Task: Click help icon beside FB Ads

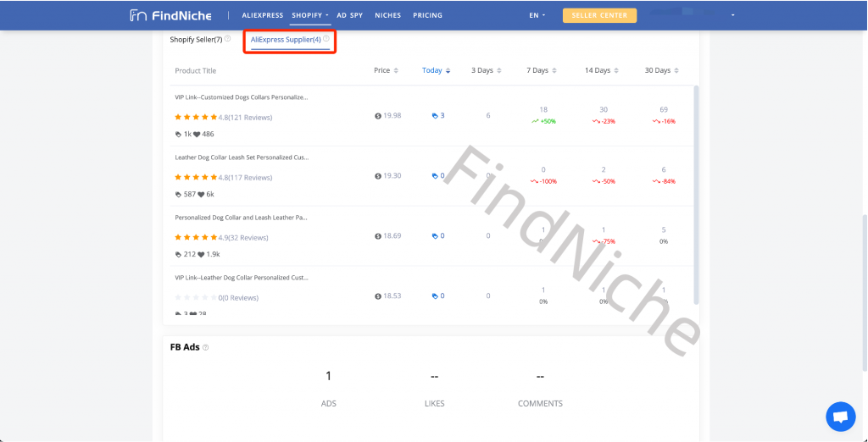Action: (x=205, y=347)
